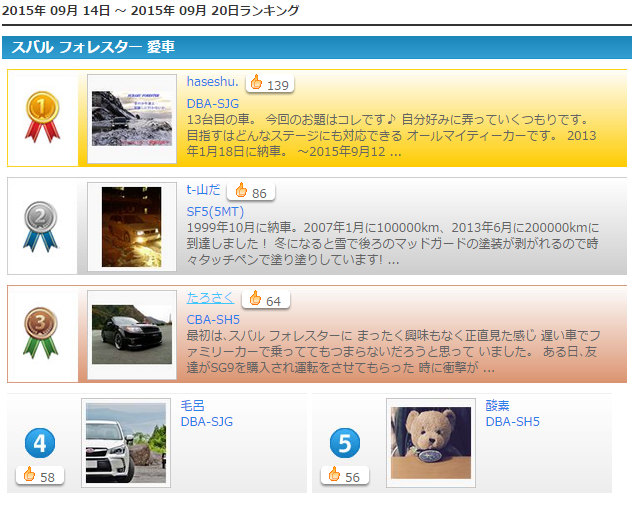
Task: Open t-山だ's night snow car thumbnail
Action: click(x=132, y=226)
